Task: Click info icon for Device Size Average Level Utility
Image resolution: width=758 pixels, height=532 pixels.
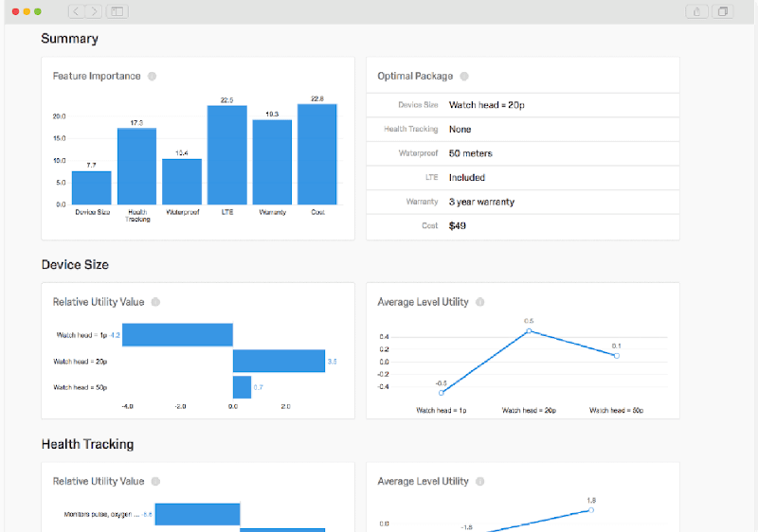Action: [480, 302]
